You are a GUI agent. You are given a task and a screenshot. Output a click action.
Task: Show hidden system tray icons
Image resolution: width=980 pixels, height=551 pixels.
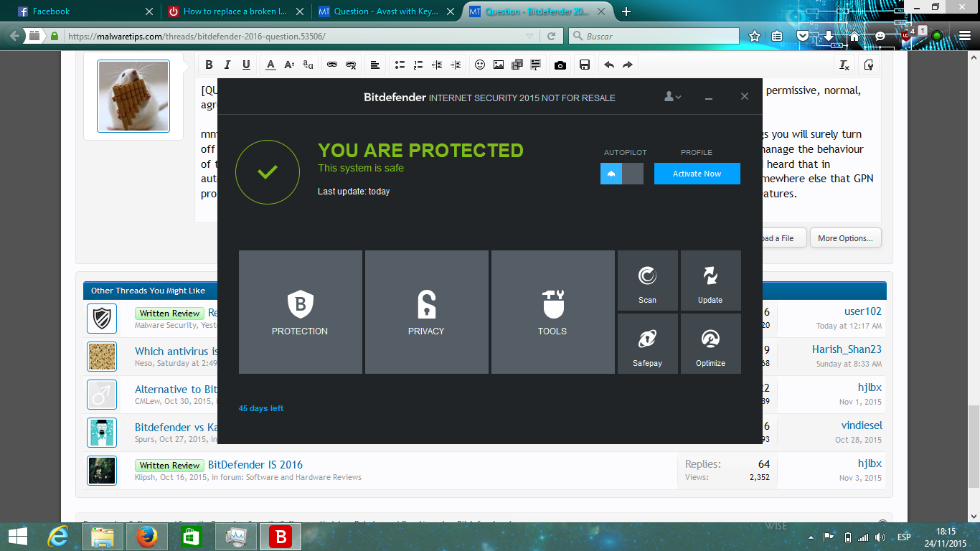point(812,537)
